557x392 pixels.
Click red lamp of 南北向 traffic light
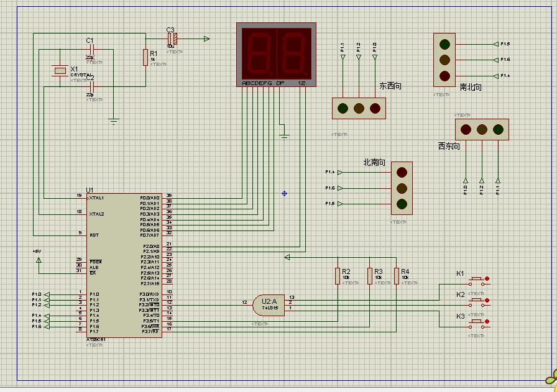pyautogui.click(x=444, y=76)
